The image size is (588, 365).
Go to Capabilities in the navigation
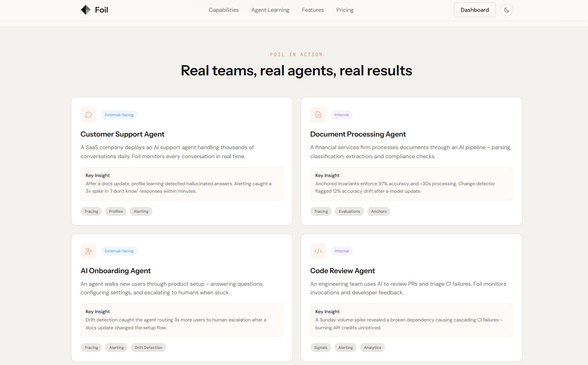224,10
